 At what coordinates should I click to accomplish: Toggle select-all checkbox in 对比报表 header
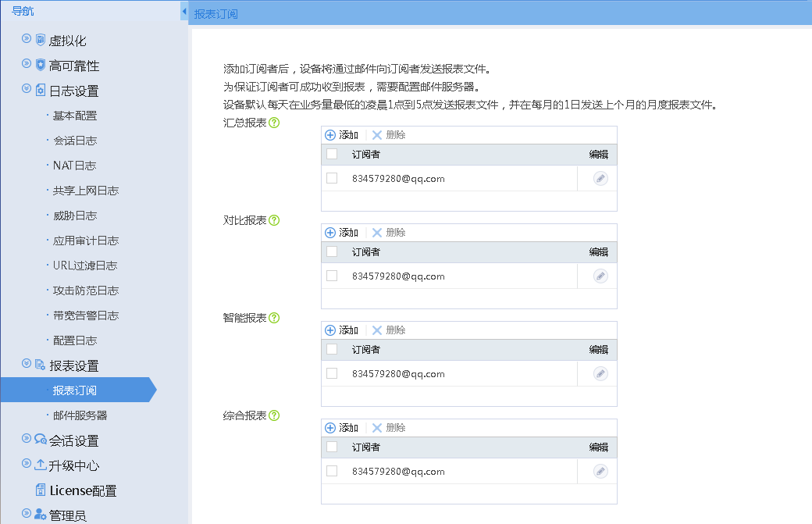(x=332, y=251)
